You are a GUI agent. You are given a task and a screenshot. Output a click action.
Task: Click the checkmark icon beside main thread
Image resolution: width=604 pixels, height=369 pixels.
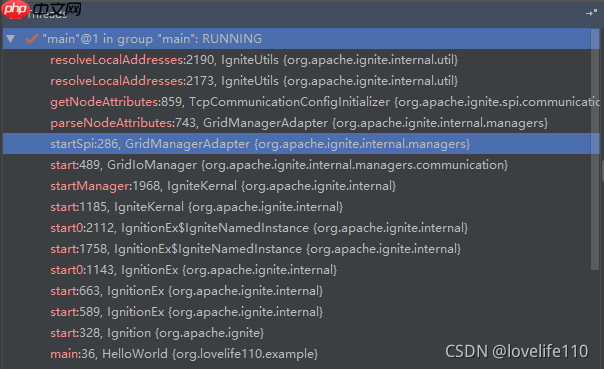click(32, 39)
